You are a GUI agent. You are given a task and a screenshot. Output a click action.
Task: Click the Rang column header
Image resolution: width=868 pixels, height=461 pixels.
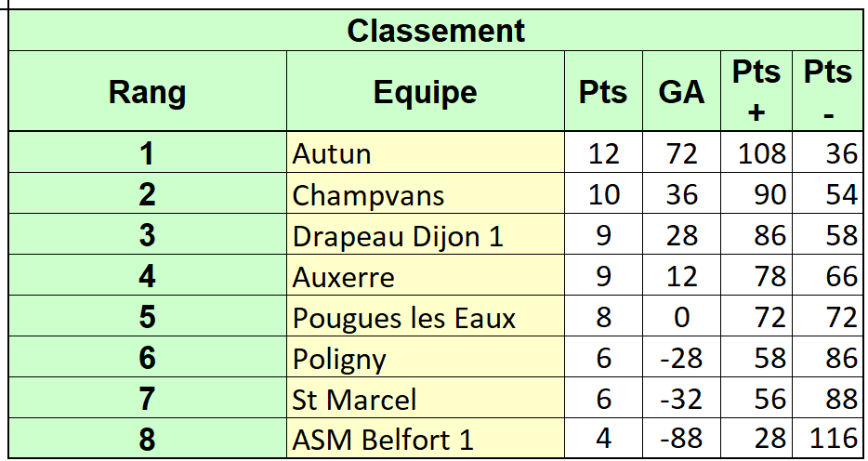(x=148, y=91)
